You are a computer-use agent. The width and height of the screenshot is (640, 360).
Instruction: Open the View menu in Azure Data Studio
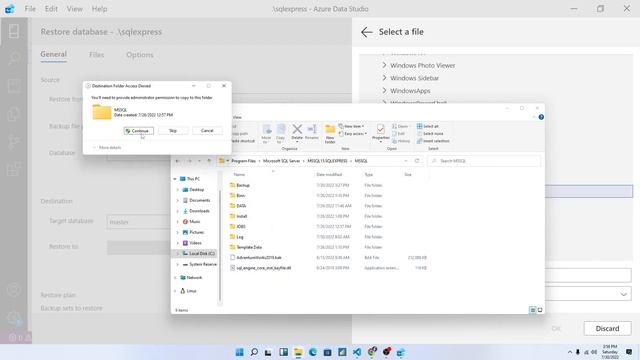click(x=74, y=9)
